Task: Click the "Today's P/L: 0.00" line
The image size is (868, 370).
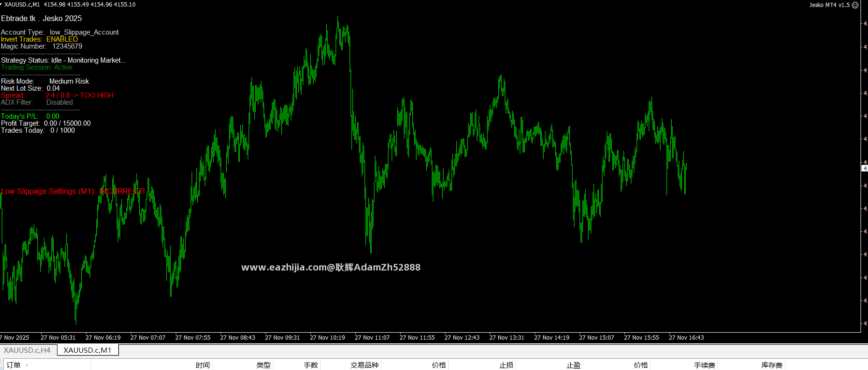Action: click(x=30, y=116)
